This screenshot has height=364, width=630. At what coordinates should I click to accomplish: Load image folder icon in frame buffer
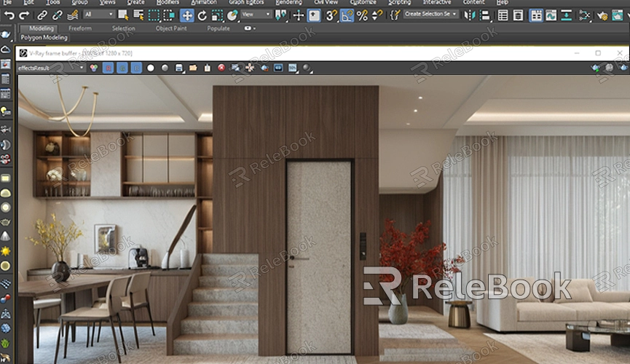(193, 68)
